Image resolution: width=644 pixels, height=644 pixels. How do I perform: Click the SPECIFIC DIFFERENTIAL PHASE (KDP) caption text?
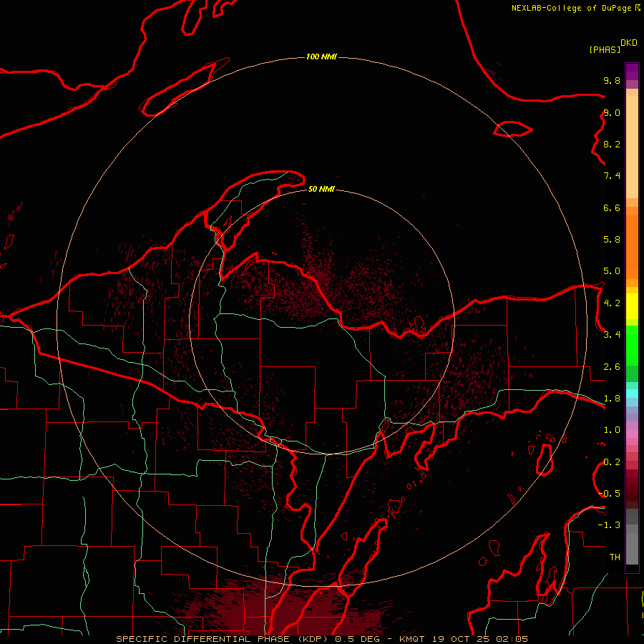point(223,639)
